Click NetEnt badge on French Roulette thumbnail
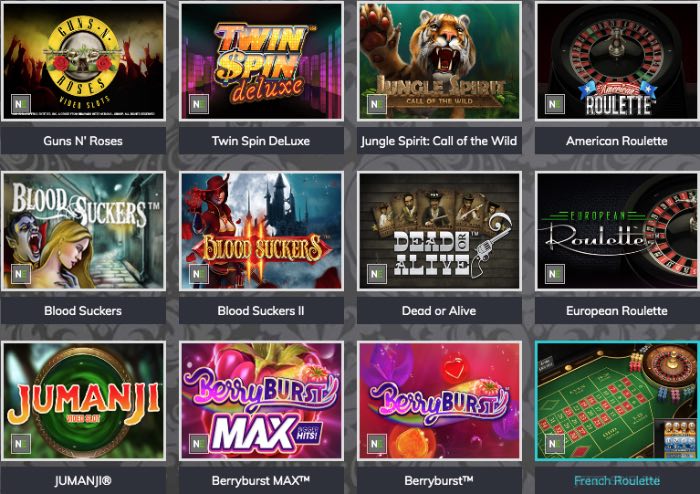The image size is (700, 494). [x=554, y=444]
